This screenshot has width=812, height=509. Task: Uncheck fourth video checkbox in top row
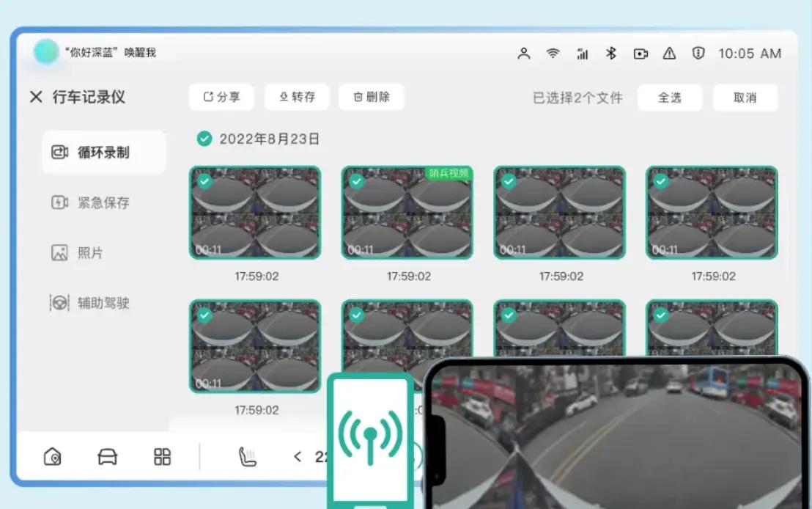click(661, 181)
